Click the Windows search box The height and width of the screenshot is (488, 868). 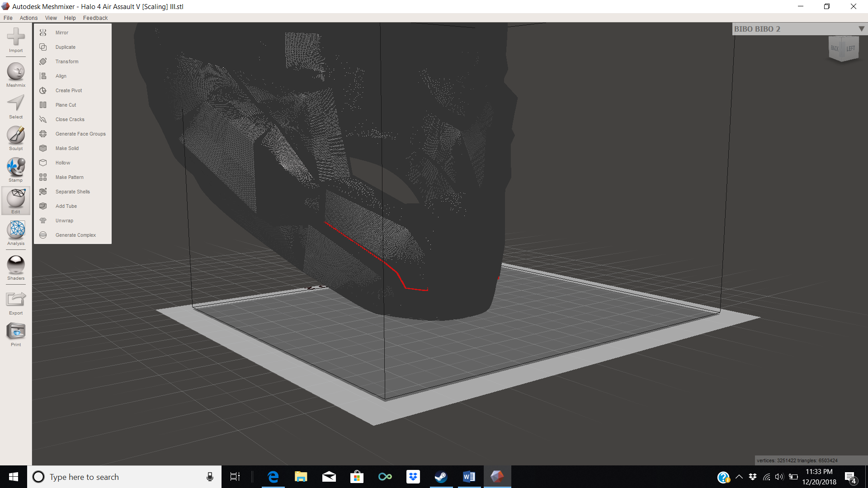[x=124, y=477]
